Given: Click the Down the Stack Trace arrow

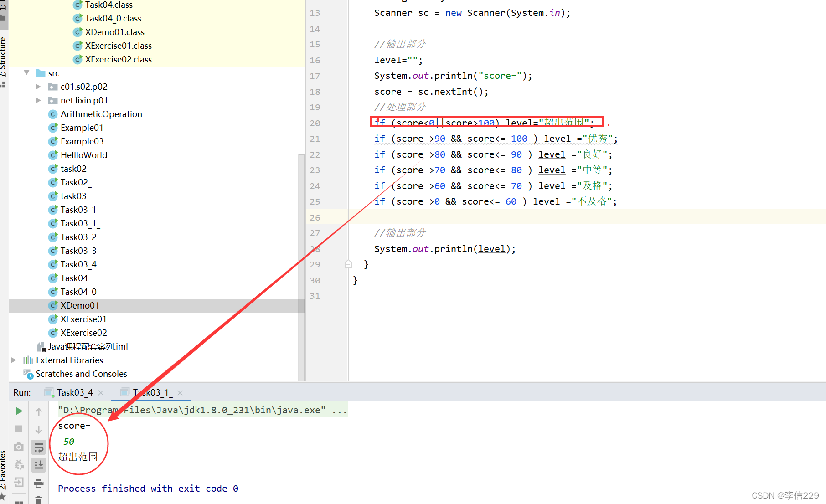Looking at the screenshot, I should coord(39,429).
